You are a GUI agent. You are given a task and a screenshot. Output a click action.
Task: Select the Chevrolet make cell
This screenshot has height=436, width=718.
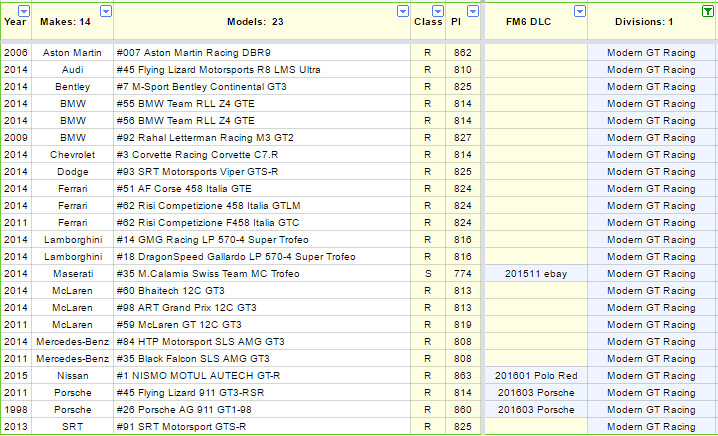(x=72, y=154)
